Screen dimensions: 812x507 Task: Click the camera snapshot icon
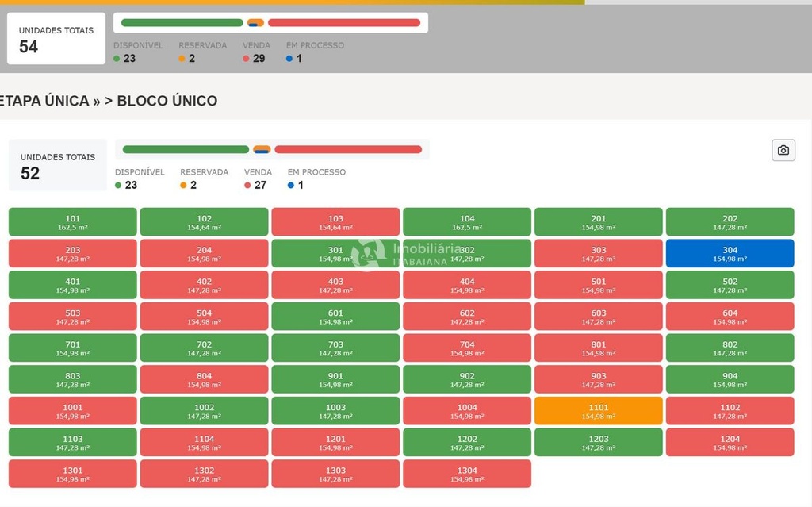(783, 150)
